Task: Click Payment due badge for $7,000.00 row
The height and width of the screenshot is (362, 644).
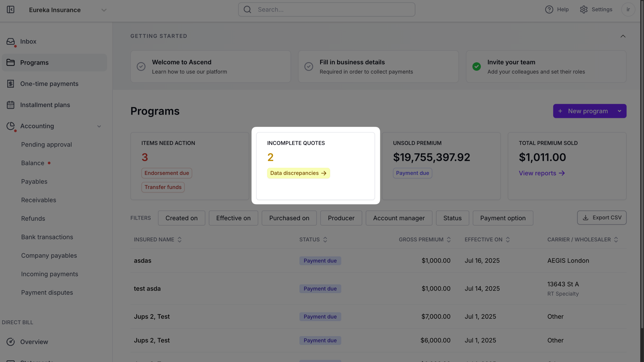Action: point(320,317)
